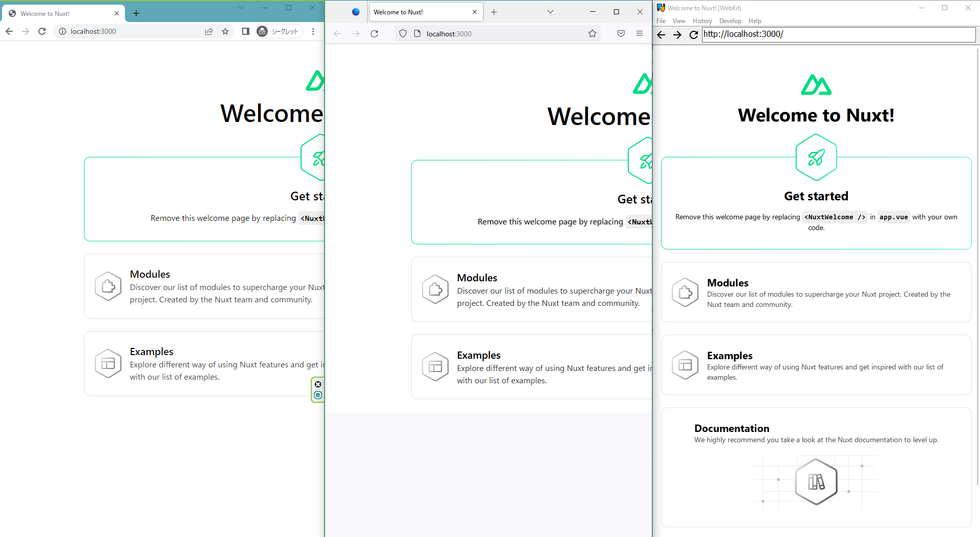The width and height of the screenshot is (980, 537).
Task: Close the Welcome to Nuxt! tab in Chrome
Action: click(117, 13)
